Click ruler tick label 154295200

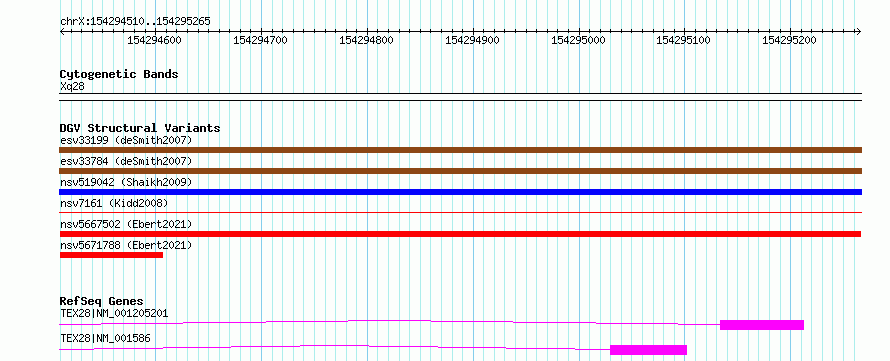click(790, 40)
